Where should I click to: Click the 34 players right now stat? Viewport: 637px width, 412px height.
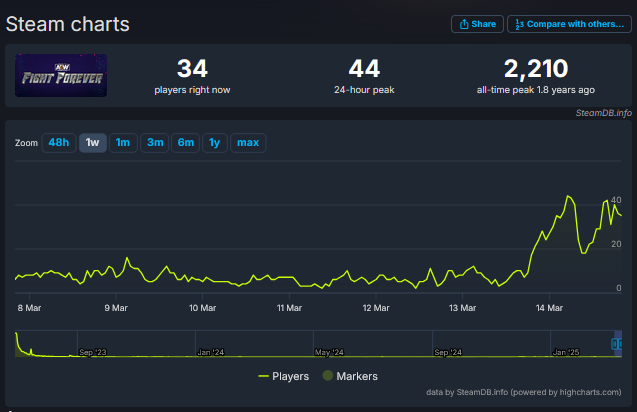pos(192,76)
